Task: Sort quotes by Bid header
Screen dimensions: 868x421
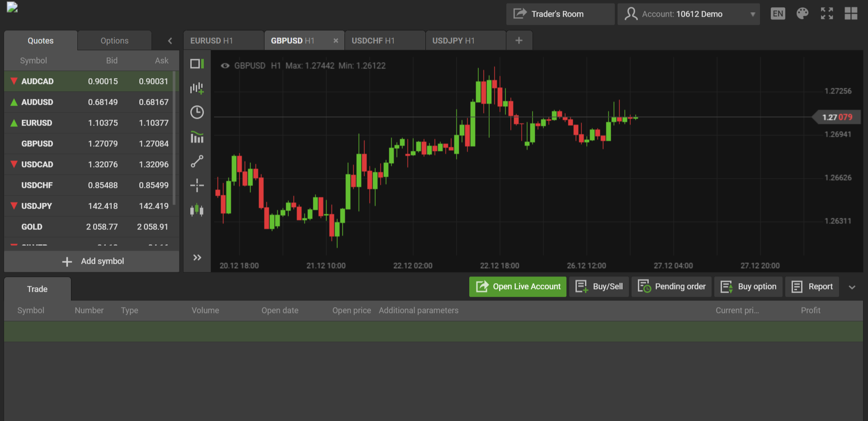Action: 112,61
